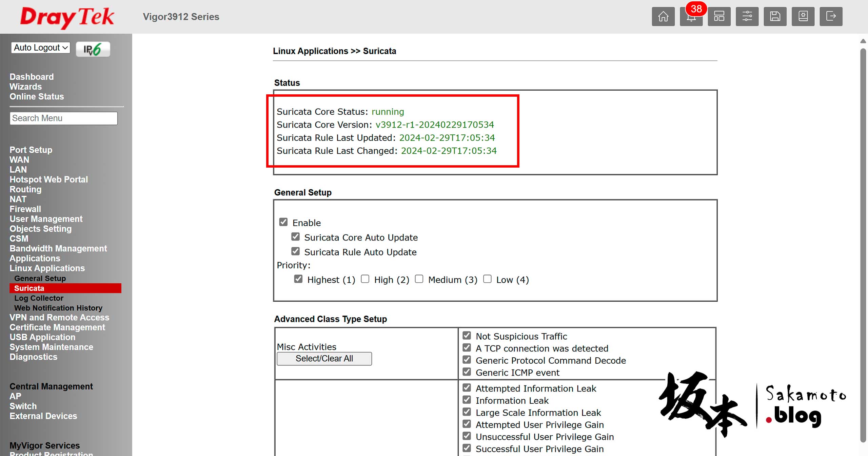The image size is (868, 456).
Task: Open External Devices link
Action: 43,416
